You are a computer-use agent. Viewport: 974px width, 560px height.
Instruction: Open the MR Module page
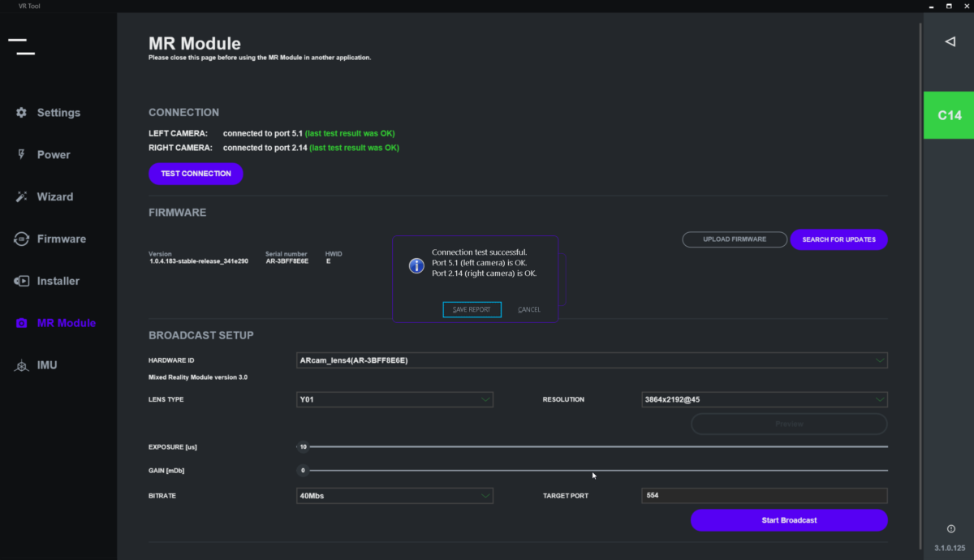(x=66, y=323)
